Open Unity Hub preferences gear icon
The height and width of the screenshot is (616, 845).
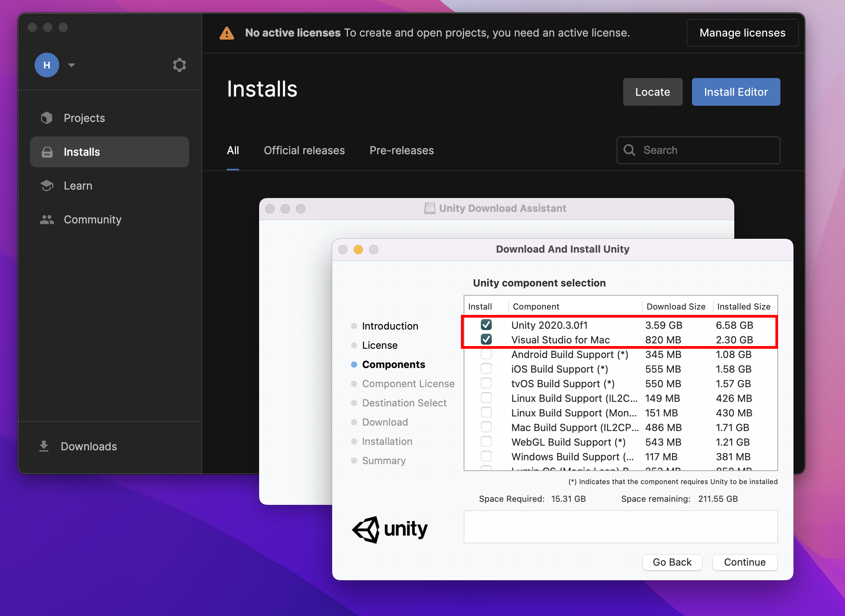[179, 65]
